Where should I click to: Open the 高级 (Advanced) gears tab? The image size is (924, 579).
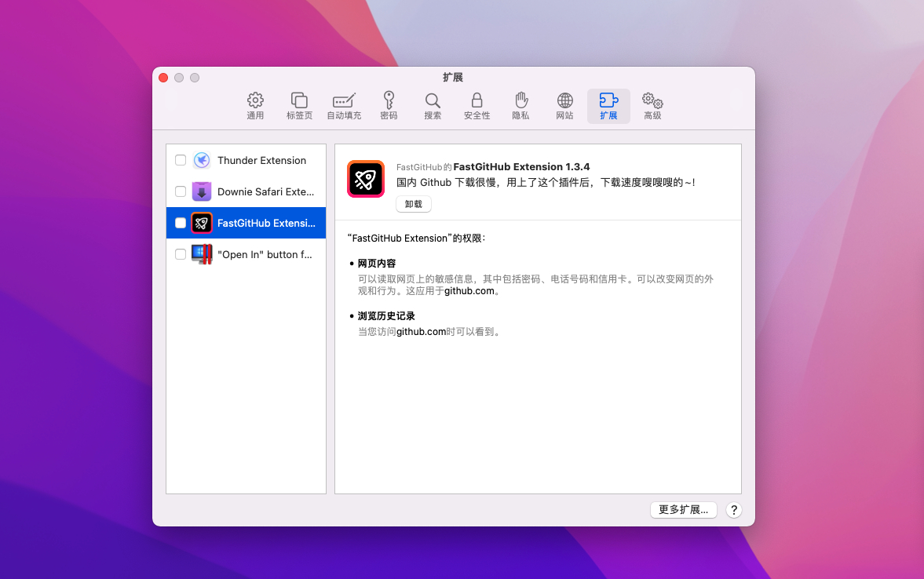tap(652, 106)
